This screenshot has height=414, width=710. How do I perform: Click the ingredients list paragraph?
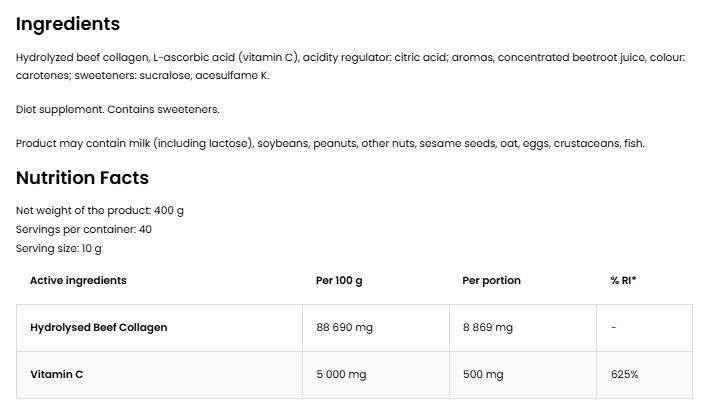(350, 66)
